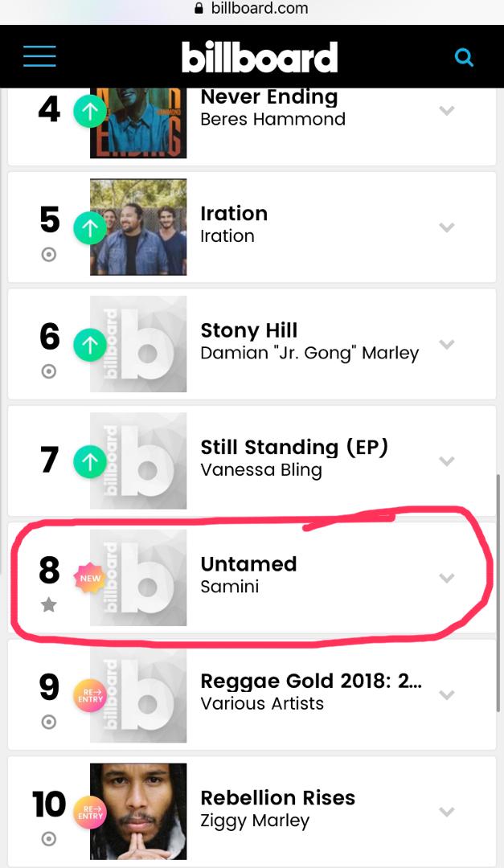The width and height of the screenshot is (504, 868).
Task: Click the green up-arrow beside Iration
Action: (90, 227)
